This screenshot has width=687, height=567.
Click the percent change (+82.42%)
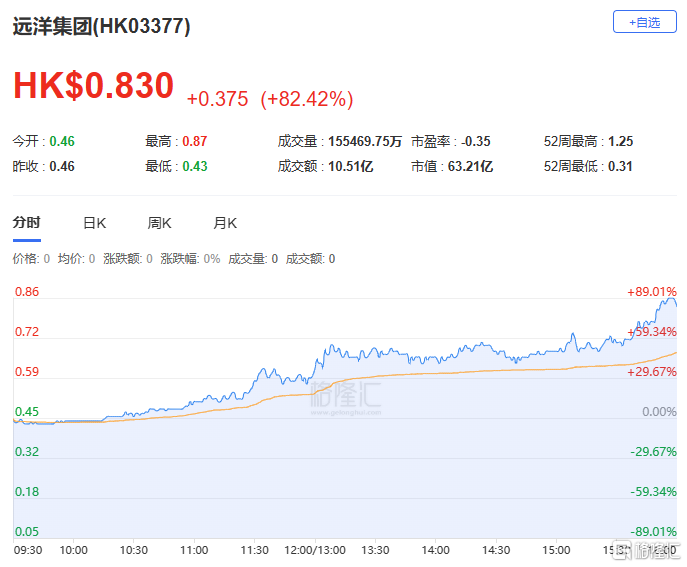point(307,99)
